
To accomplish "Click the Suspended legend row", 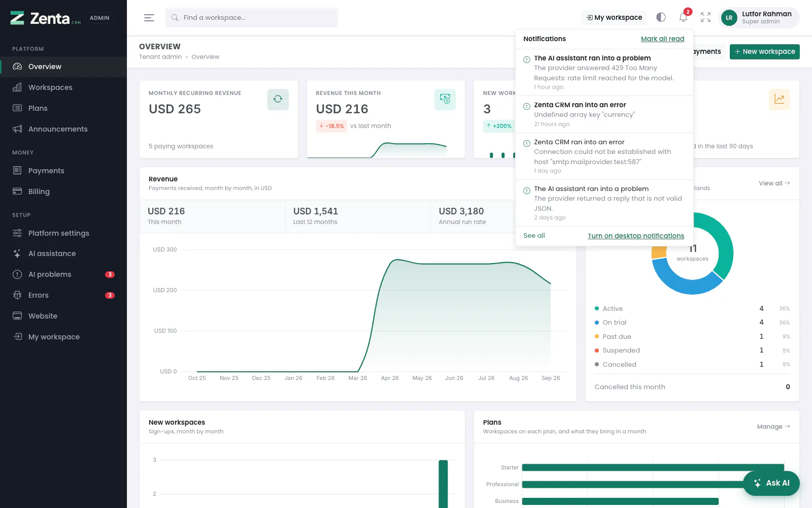I will [x=692, y=351].
